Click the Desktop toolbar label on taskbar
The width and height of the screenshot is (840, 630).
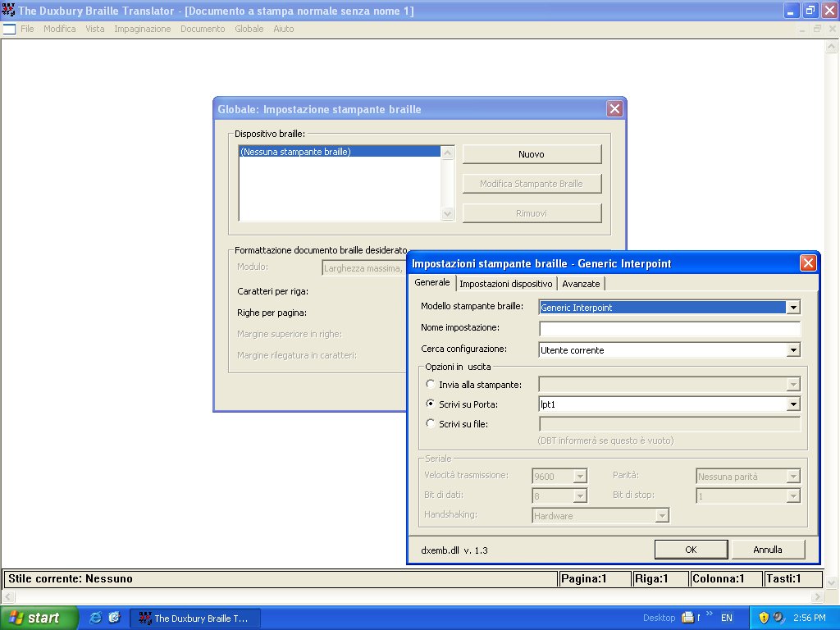(x=659, y=618)
